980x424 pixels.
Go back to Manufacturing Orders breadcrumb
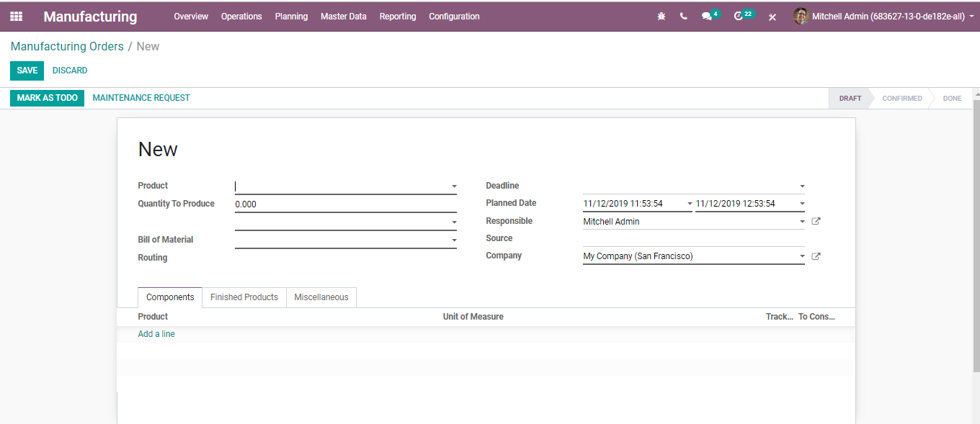click(x=67, y=46)
